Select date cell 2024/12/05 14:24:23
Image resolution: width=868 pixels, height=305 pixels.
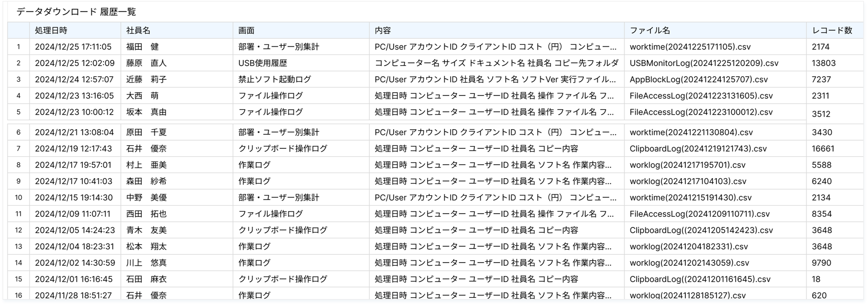point(75,230)
